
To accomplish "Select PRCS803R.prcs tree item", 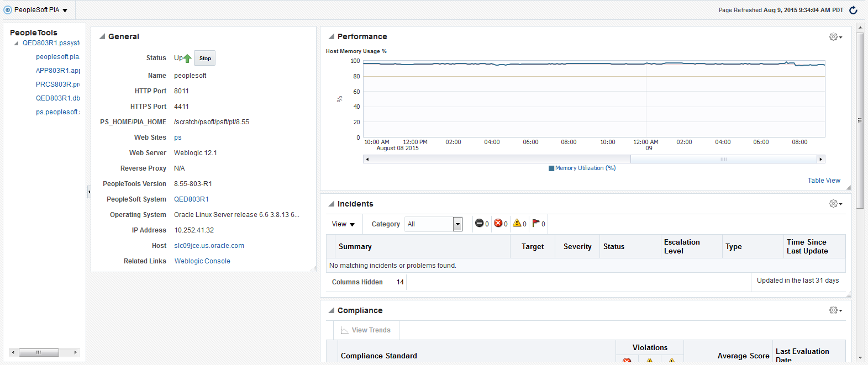I will pos(58,84).
